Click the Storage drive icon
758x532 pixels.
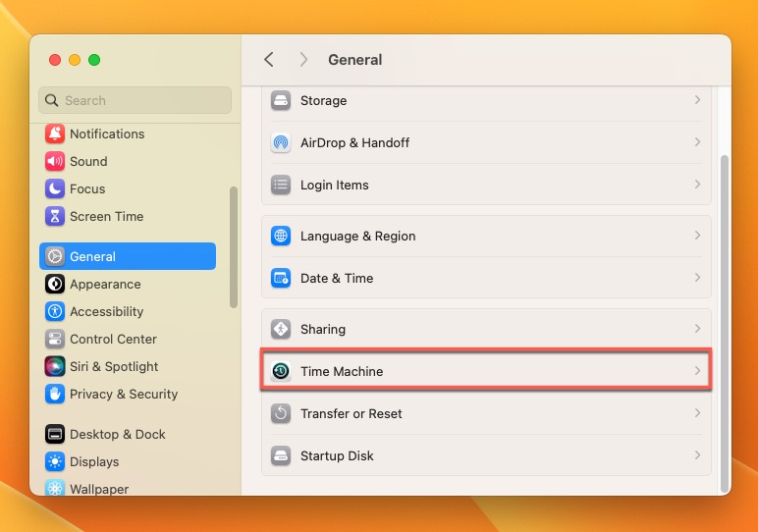[281, 100]
